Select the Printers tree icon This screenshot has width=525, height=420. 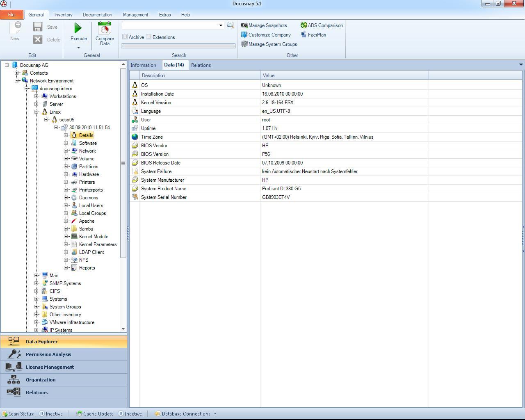click(x=74, y=182)
